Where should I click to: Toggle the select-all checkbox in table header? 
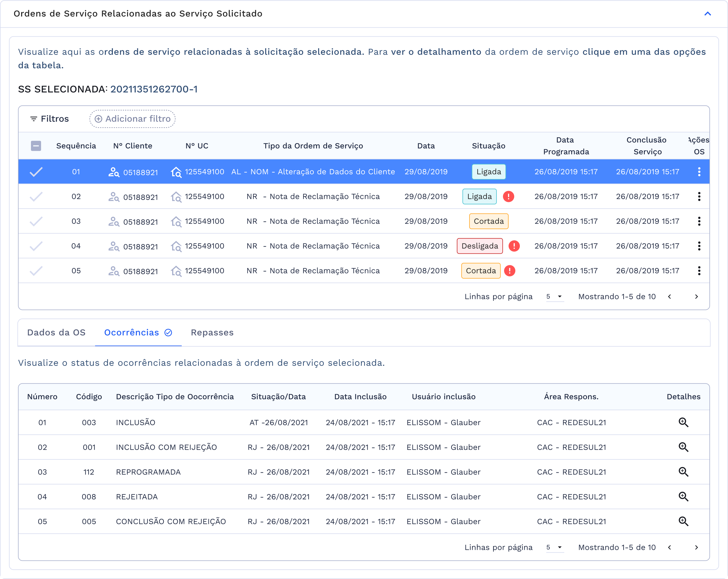point(36,146)
